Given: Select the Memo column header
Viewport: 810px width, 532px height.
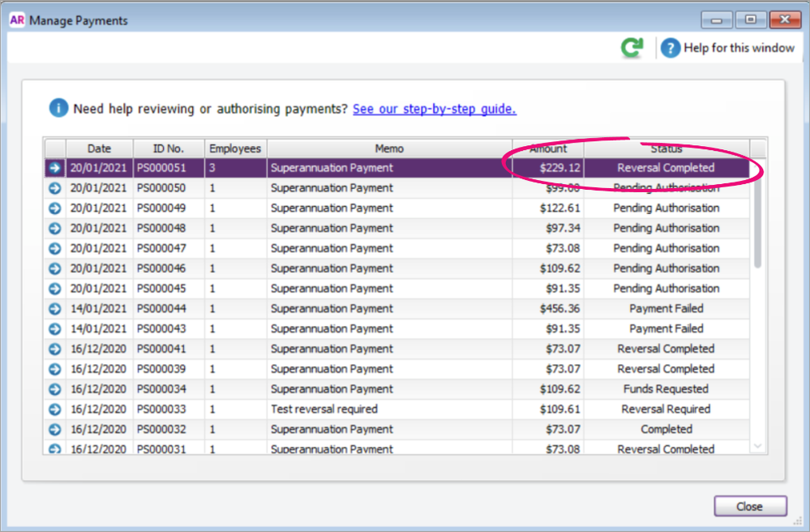Looking at the screenshot, I should (389, 148).
